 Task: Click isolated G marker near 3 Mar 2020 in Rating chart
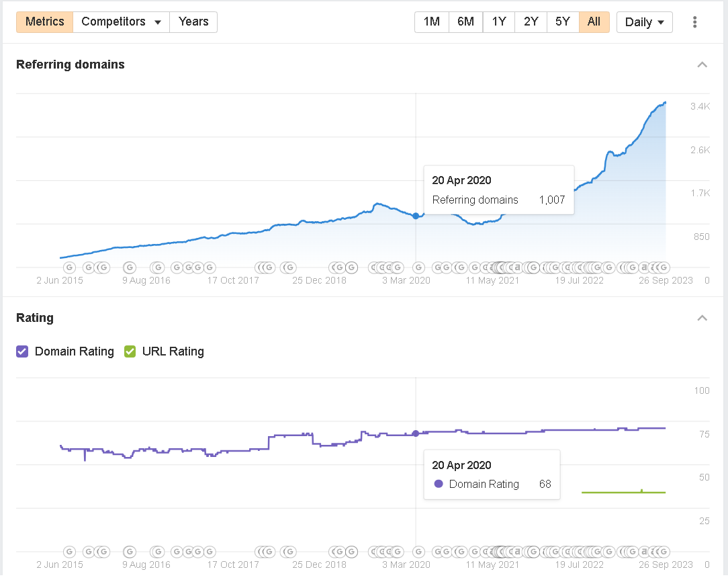[x=418, y=552]
